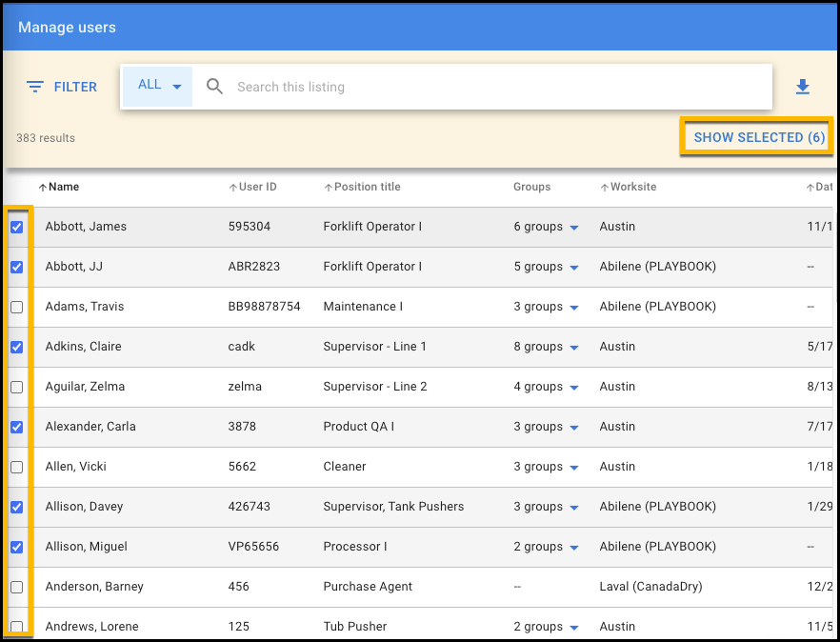This screenshot has height=642, width=840.
Task: Open the ALL search scope dropdown
Action: pos(156,85)
